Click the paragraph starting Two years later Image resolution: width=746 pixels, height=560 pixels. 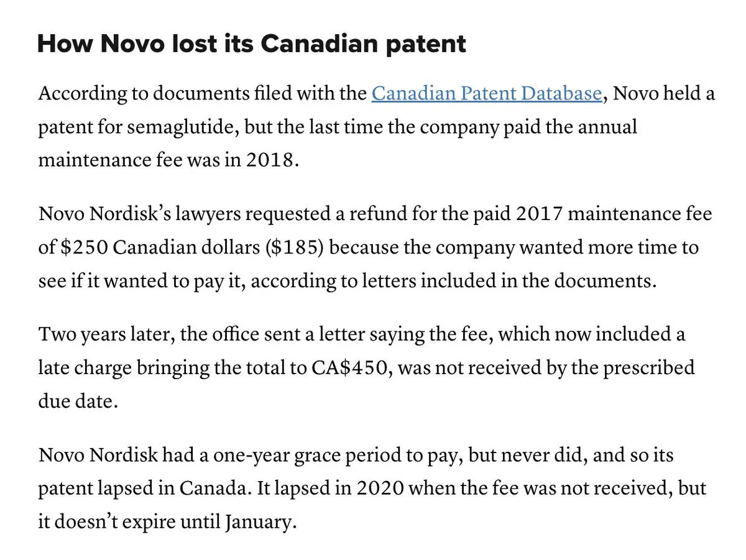point(366,367)
